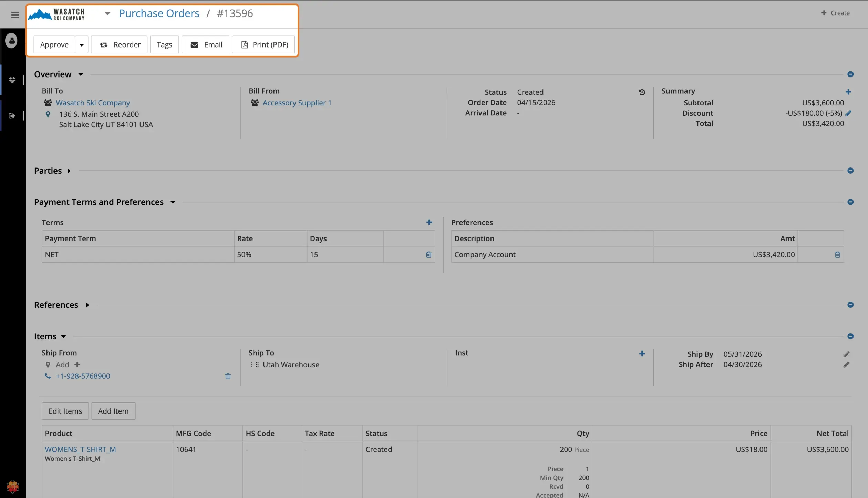Collapse Overview section with minus icon
The width and height of the screenshot is (868, 498).
[850, 74]
